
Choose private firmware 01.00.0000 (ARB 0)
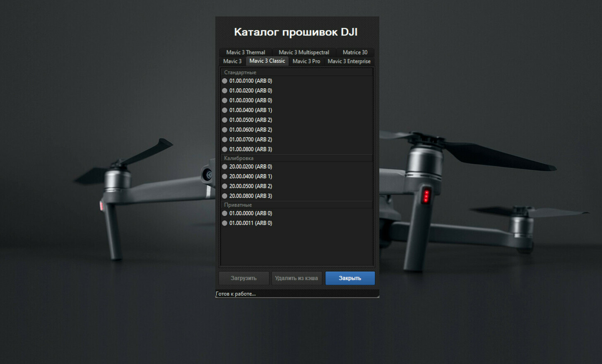tap(250, 213)
